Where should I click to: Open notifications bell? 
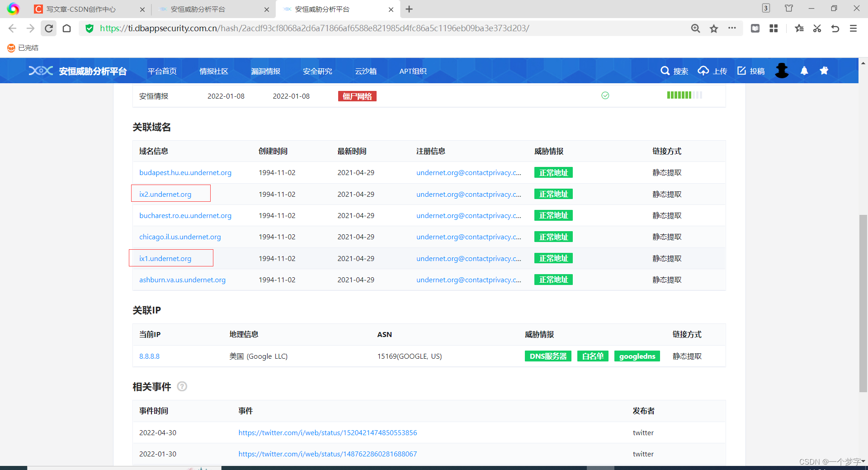point(804,71)
